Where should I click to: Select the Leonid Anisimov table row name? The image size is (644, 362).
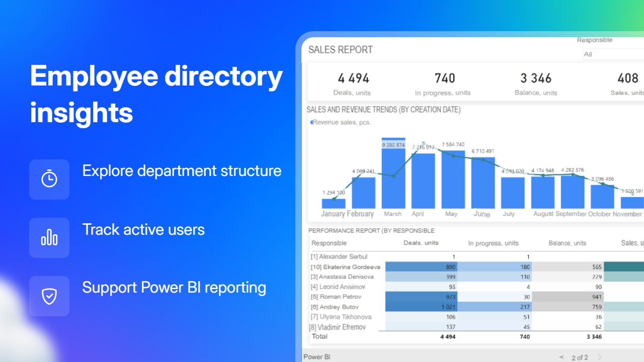tap(338, 287)
